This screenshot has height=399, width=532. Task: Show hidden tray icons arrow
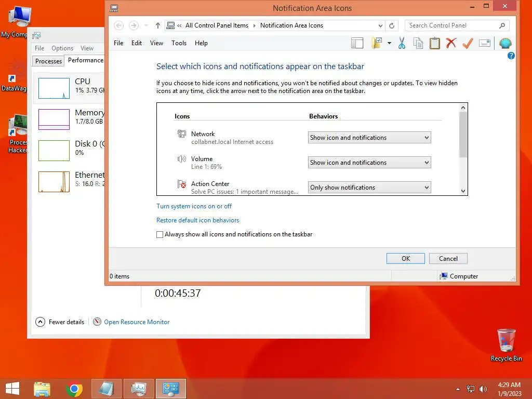458,389
